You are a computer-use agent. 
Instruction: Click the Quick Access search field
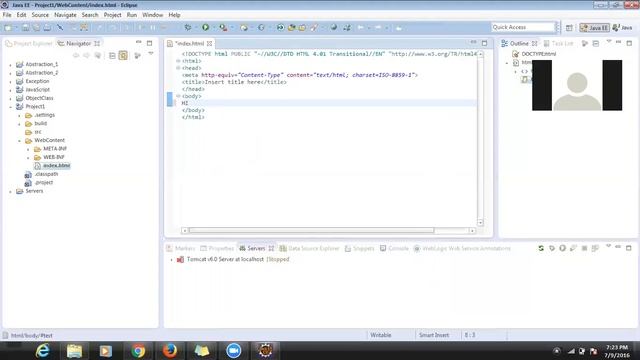(523, 27)
